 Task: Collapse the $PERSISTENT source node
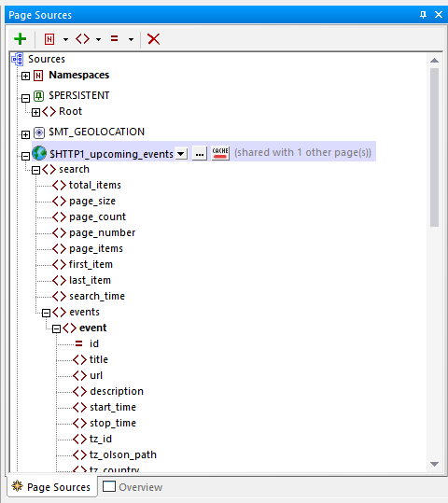25,98
